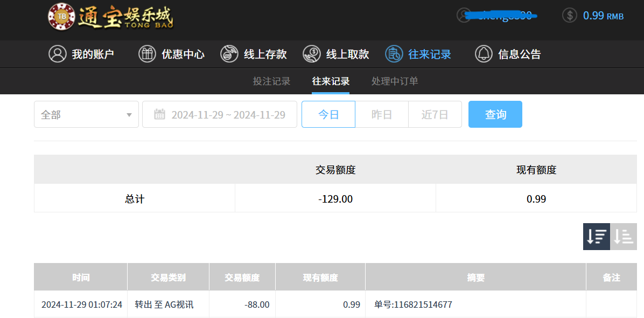Click the 0.99 RMB balance link

pos(603,16)
